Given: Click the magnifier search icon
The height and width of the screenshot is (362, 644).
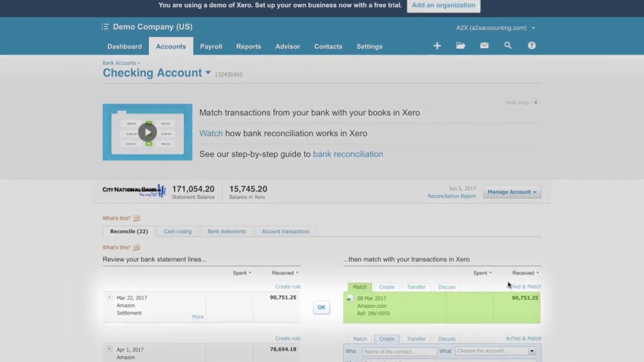Looking at the screenshot, I should 508,46.
